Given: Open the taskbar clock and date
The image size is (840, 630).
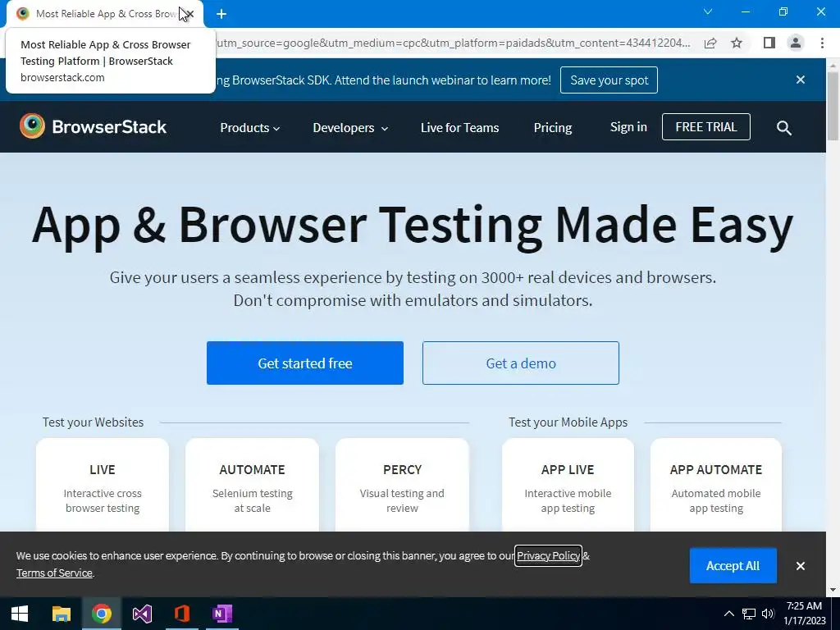Looking at the screenshot, I should tap(804, 614).
